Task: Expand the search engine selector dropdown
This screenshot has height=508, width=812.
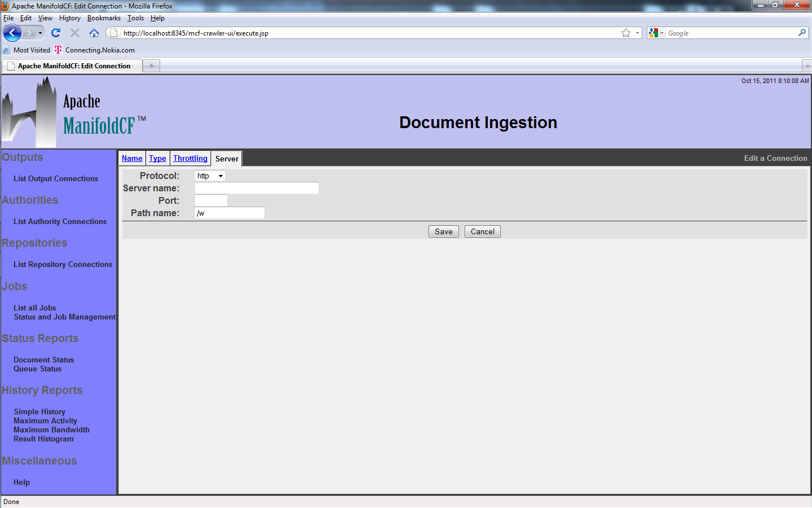Action: pyautogui.click(x=656, y=33)
